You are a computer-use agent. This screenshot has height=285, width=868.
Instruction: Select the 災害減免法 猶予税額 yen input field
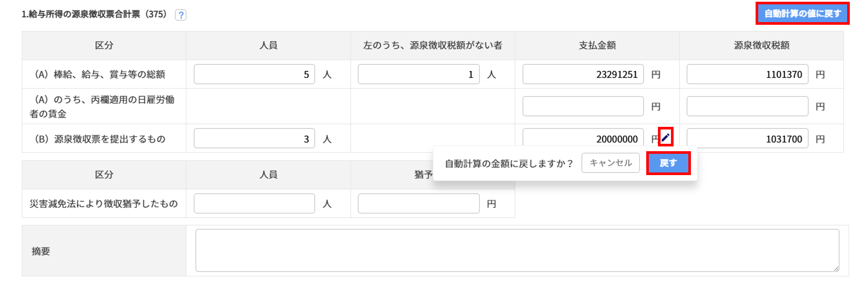tap(418, 203)
